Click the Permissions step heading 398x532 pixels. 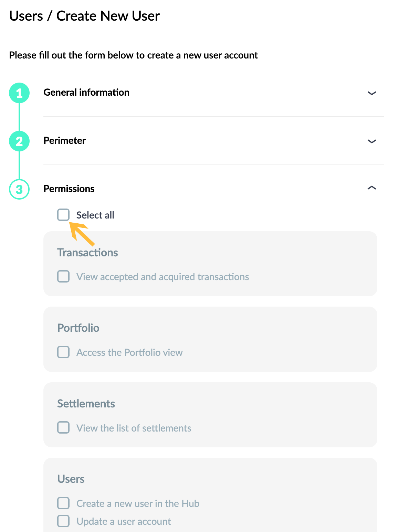tap(69, 189)
